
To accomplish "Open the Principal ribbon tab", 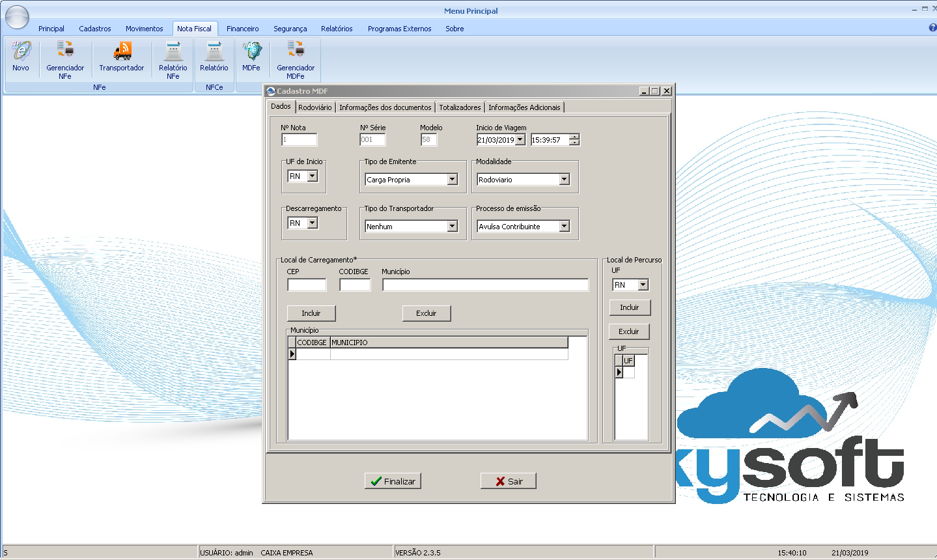I will coord(51,29).
